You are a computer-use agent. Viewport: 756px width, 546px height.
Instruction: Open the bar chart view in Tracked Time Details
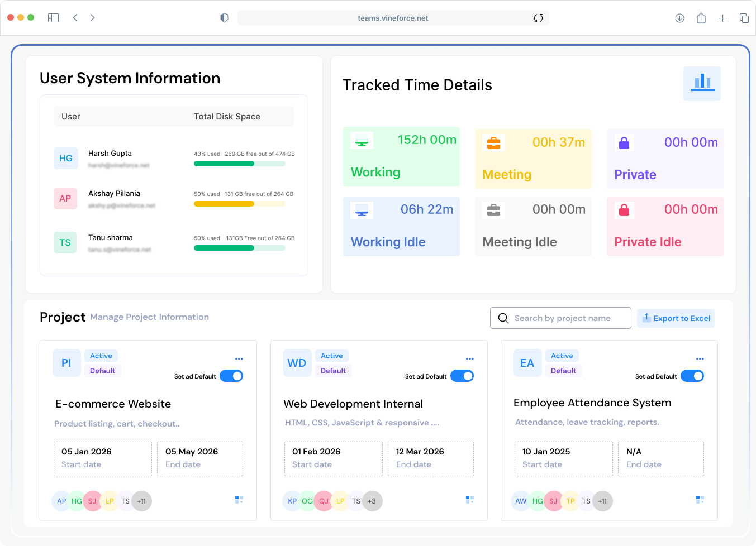702,83
